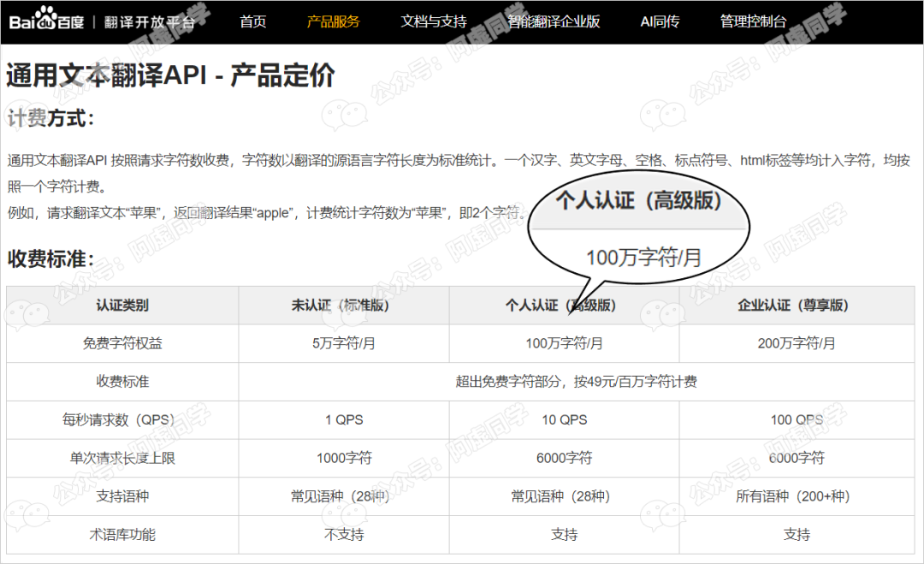
Task: Select the 未认证（标准版）column header
Action: pyautogui.click(x=344, y=305)
